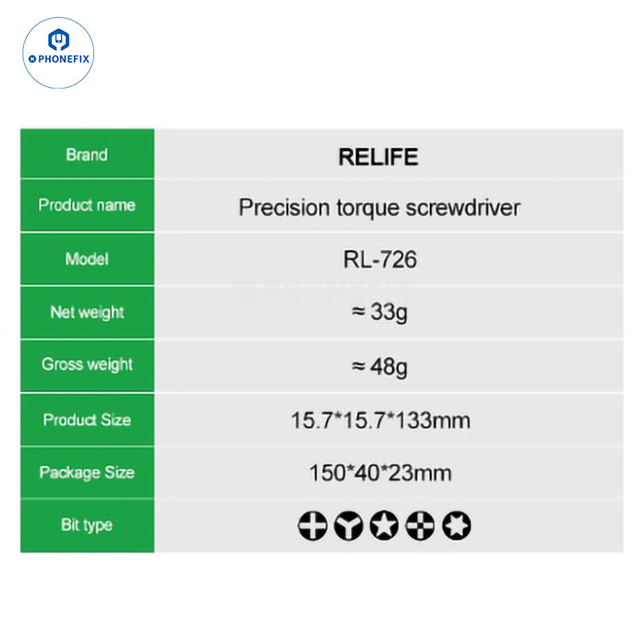Click the Model label cell
This screenshot has height=644, width=644.
(x=87, y=259)
